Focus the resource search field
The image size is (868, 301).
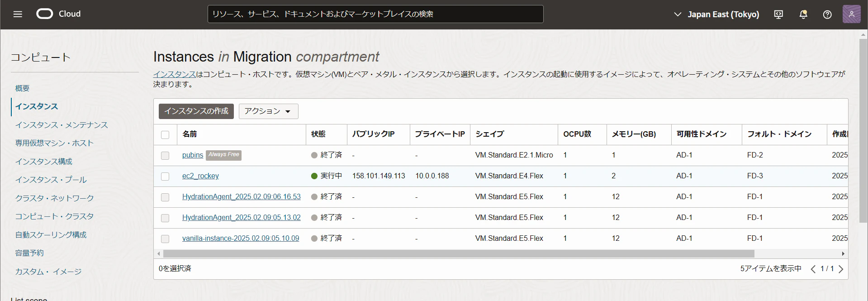click(x=375, y=14)
